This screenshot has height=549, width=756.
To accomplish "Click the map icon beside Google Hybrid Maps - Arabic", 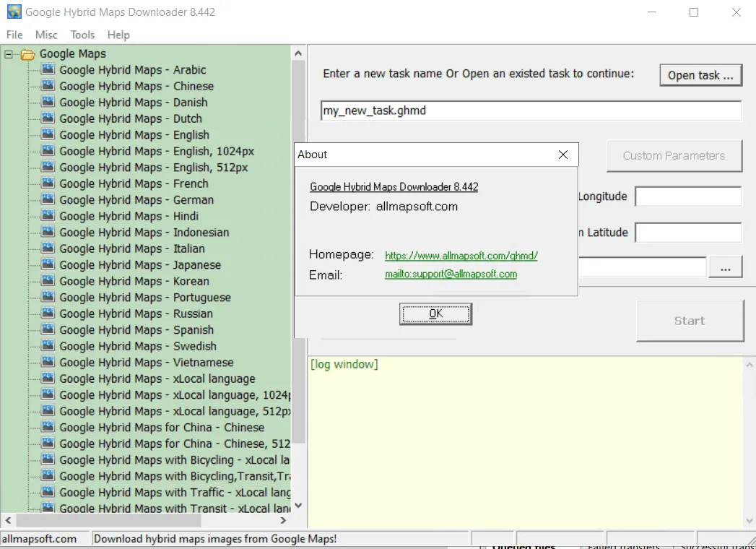I will pos(48,69).
